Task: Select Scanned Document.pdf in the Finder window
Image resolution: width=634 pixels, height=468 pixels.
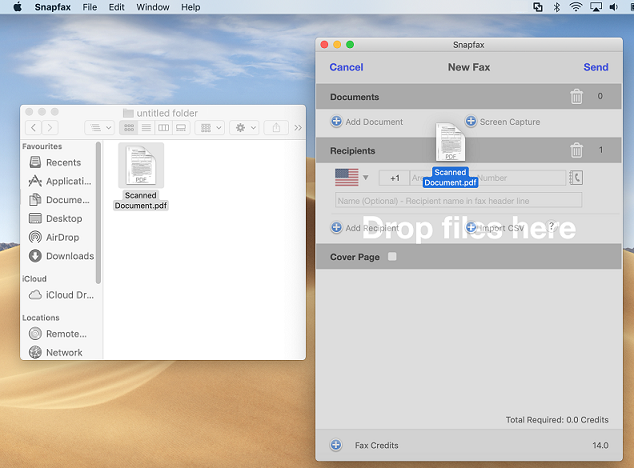Action: pos(141,176)
